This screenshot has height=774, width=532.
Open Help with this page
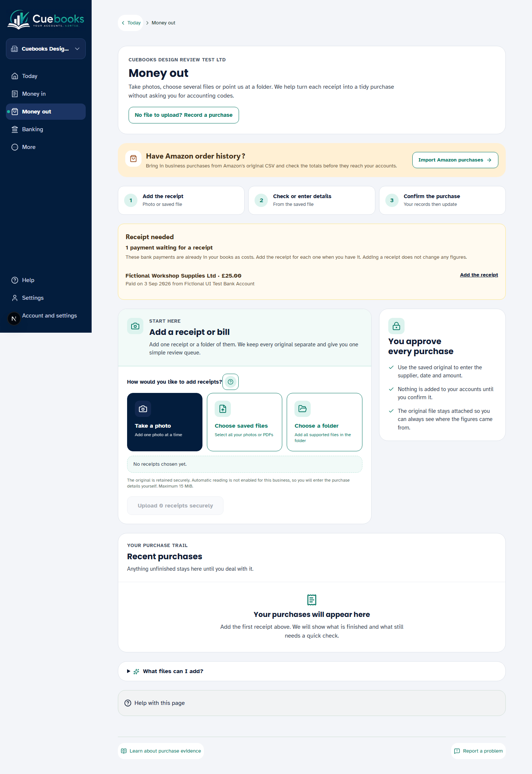tap(312, 703)
